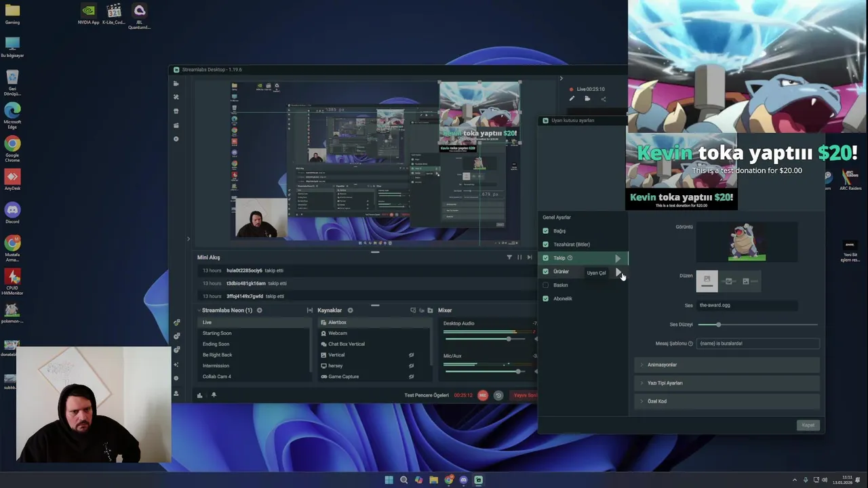Toggle the Tezahürat (Bitler) checkbox
Viewport: 868px width, 488px height.
545,245
